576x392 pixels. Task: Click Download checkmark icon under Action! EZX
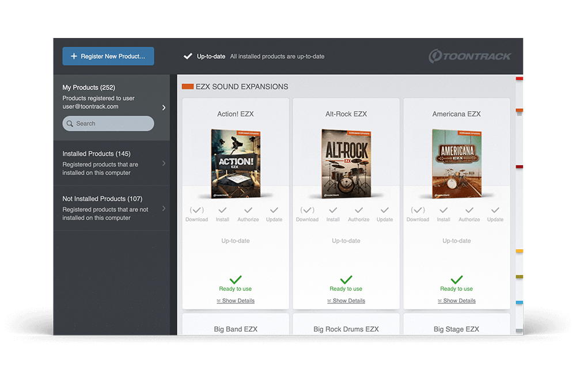click(x=196, y=211)
